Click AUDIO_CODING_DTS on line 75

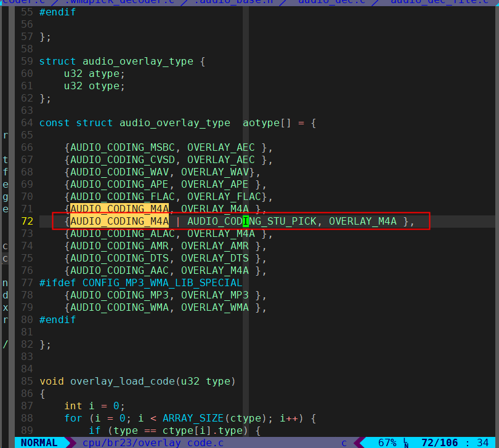pyautogui.click(x=120, y=258)
